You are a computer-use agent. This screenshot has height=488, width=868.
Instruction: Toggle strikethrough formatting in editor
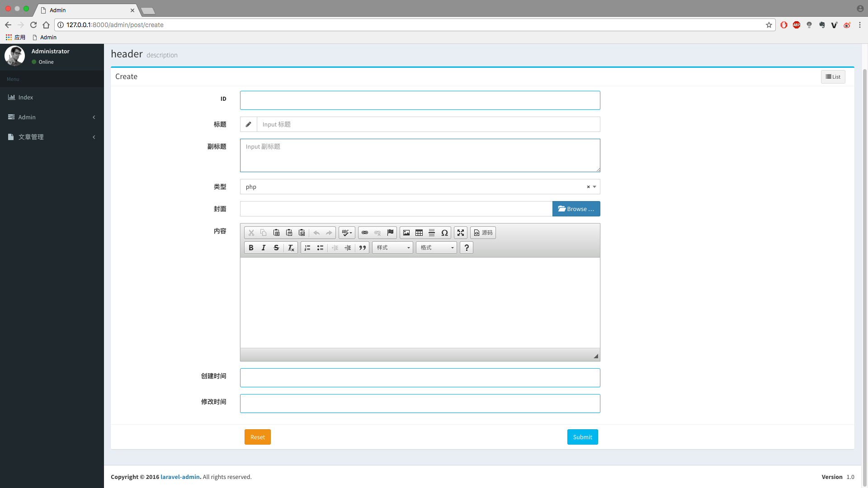point(276,248)
